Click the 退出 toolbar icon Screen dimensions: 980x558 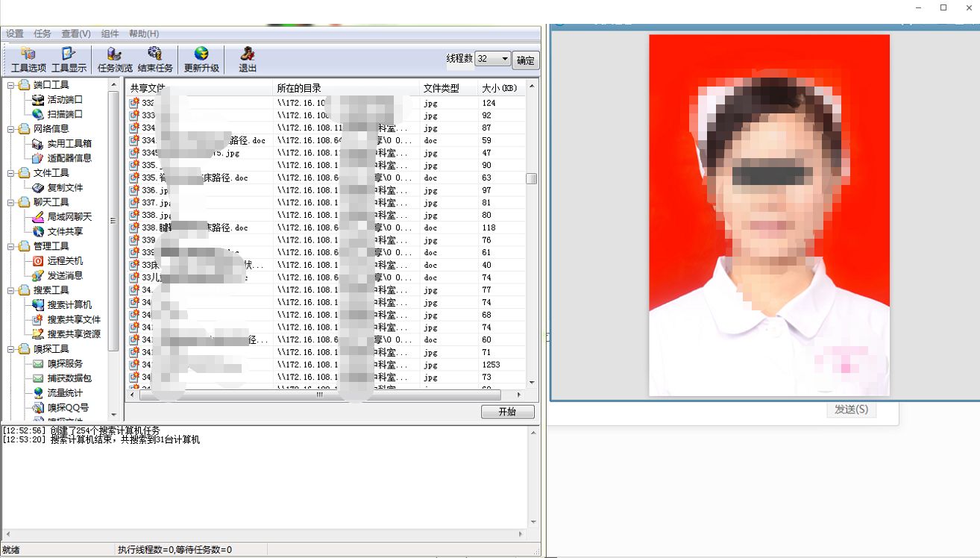[248, 59]
